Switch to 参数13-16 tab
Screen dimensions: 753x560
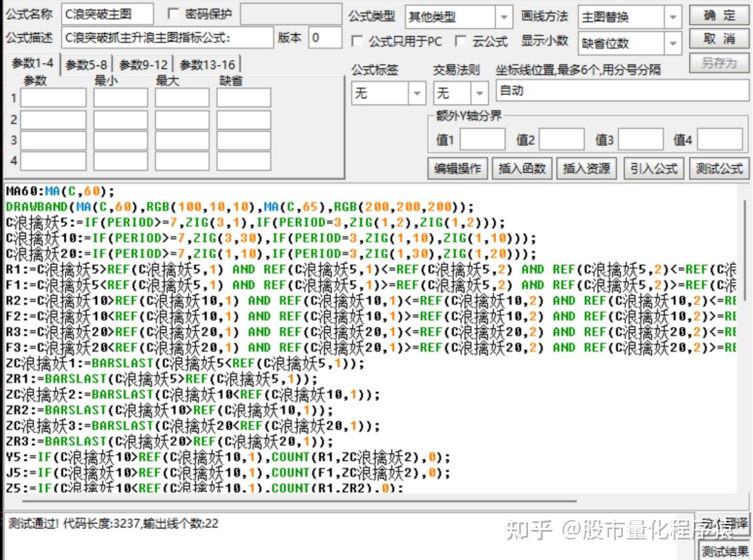coord(207,65)
